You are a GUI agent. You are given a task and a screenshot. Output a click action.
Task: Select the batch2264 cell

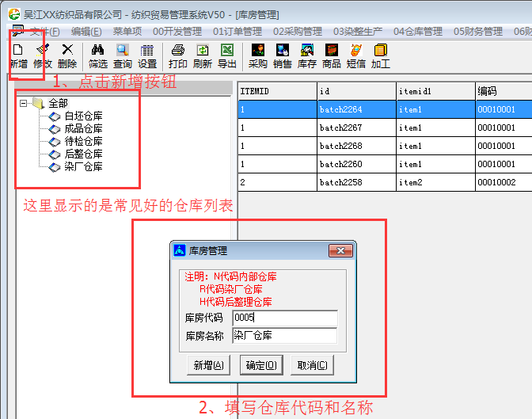356,109
